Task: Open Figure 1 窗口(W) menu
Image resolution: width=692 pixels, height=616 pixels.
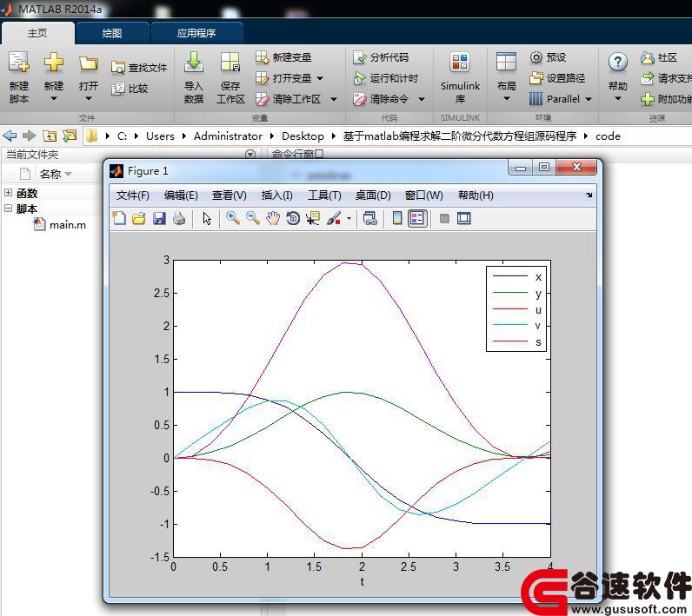Action: click(x=423, y=195)
